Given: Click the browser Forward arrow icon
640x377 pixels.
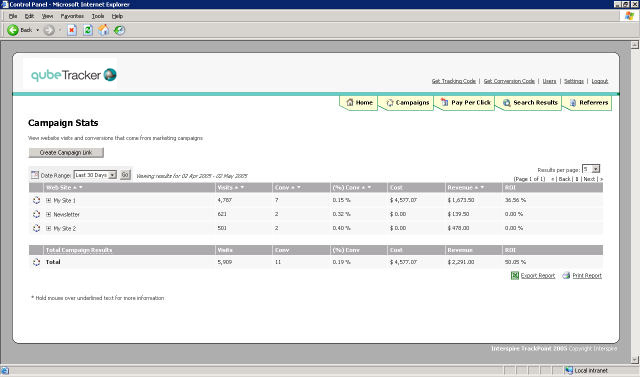Looking at the screenshot, I should [49, 30].
